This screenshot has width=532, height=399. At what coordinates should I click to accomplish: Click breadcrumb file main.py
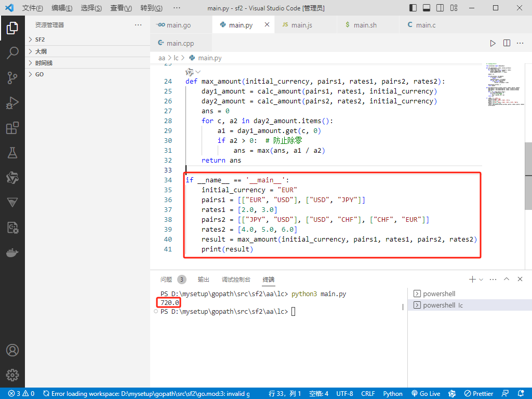(205, 58)
